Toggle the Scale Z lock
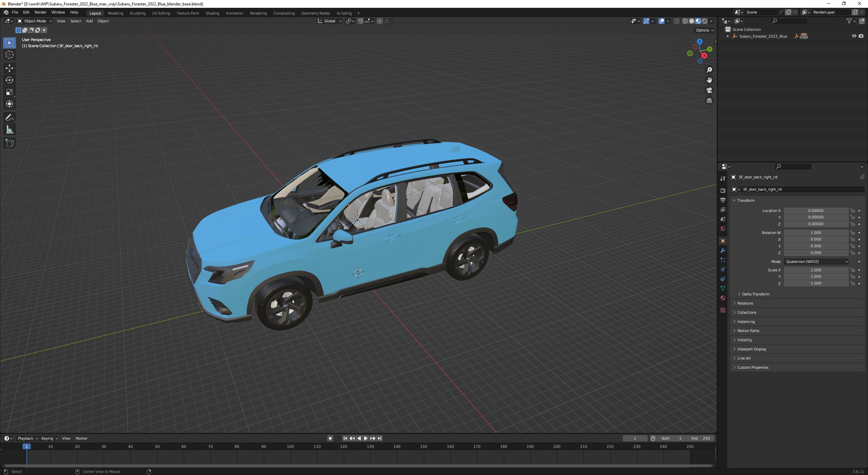 (852, 283)
